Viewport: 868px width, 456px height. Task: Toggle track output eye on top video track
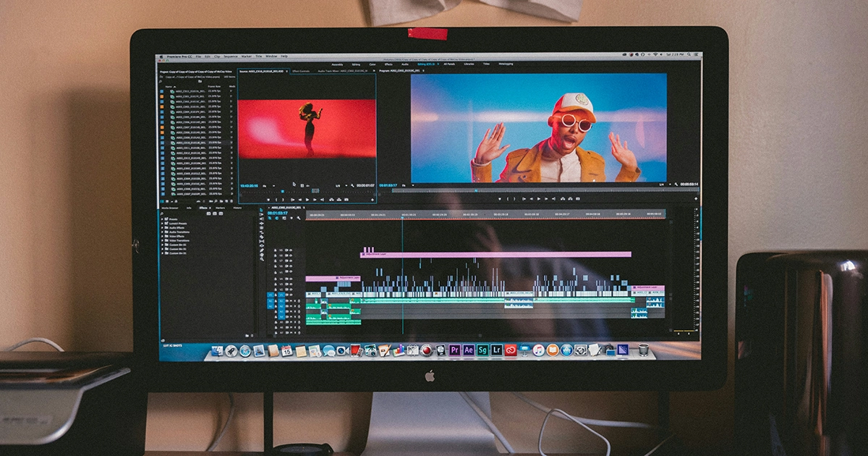coord(289,250)
